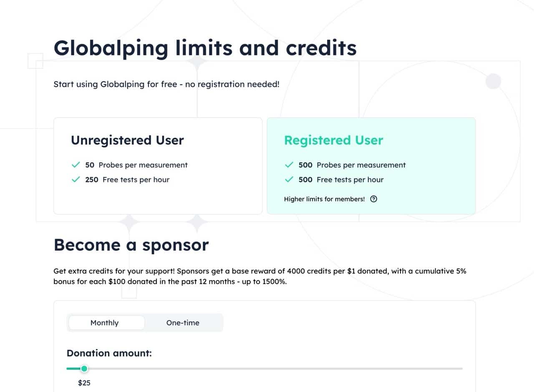Viewport: 534px width, 392px height.
Task: Select the One-time donation tab
Action: point(183,323)
